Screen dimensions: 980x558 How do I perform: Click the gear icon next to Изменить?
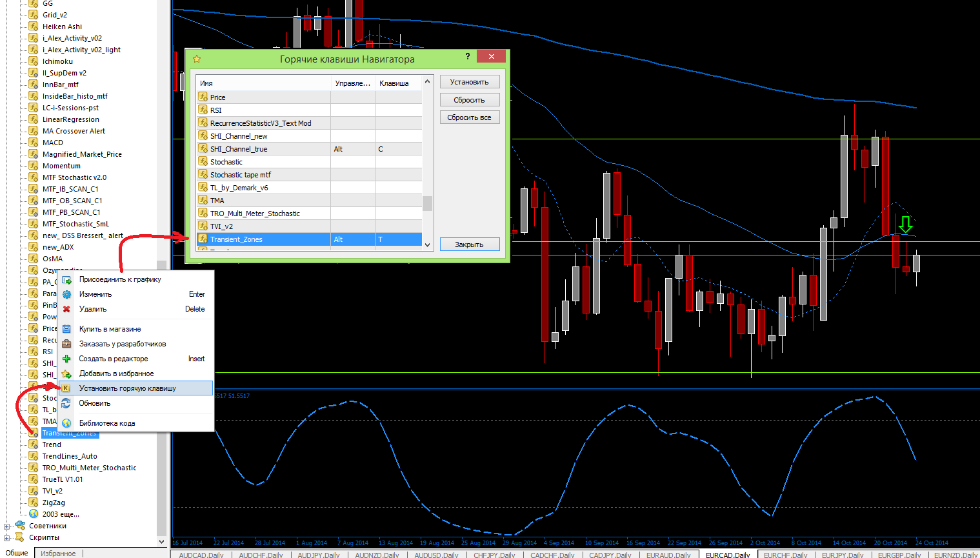[66, 294]
